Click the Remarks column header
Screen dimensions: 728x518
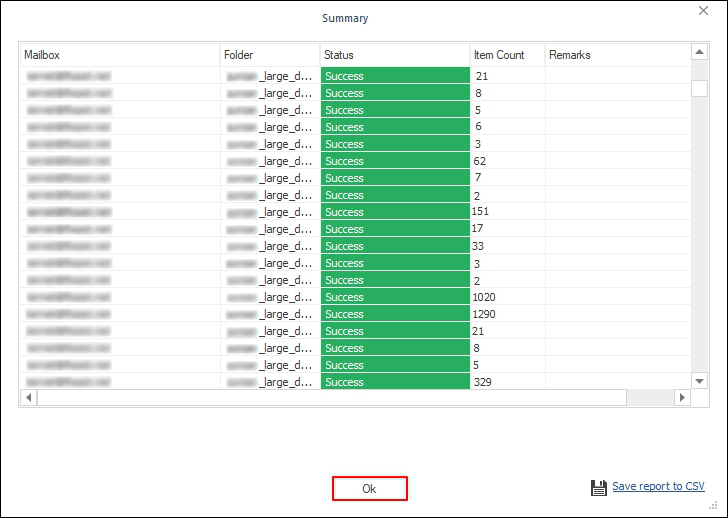(x=616, y=55)
